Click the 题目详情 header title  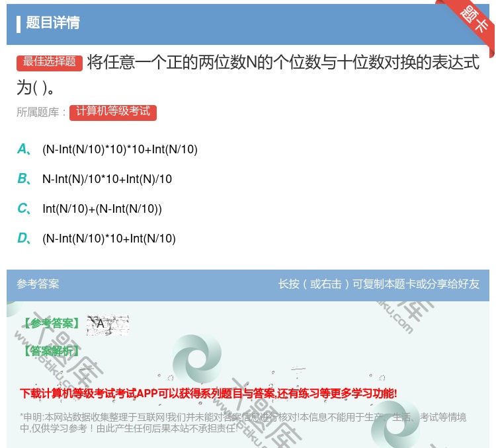(x=53, y=22)
